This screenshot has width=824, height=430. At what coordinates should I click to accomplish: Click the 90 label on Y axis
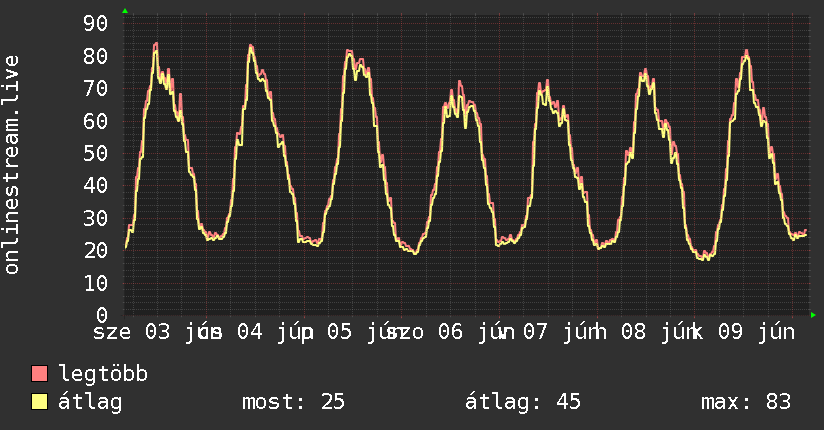click(96, 23)
